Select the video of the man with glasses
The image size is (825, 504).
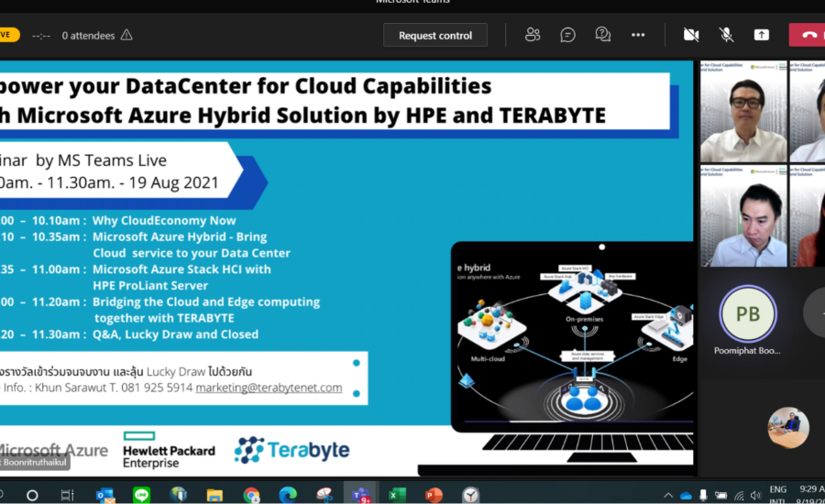pos(743,112)
